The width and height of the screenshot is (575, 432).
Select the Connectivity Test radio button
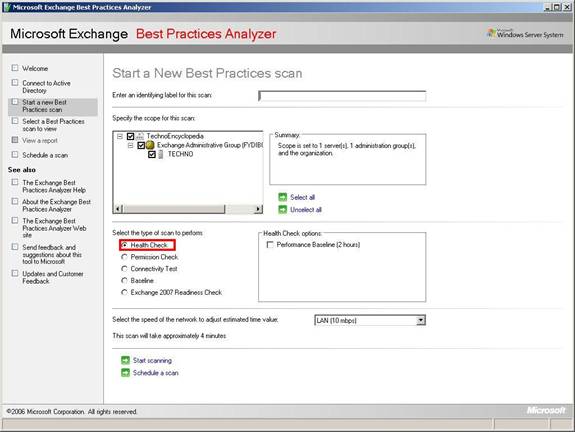coord(125,269)
